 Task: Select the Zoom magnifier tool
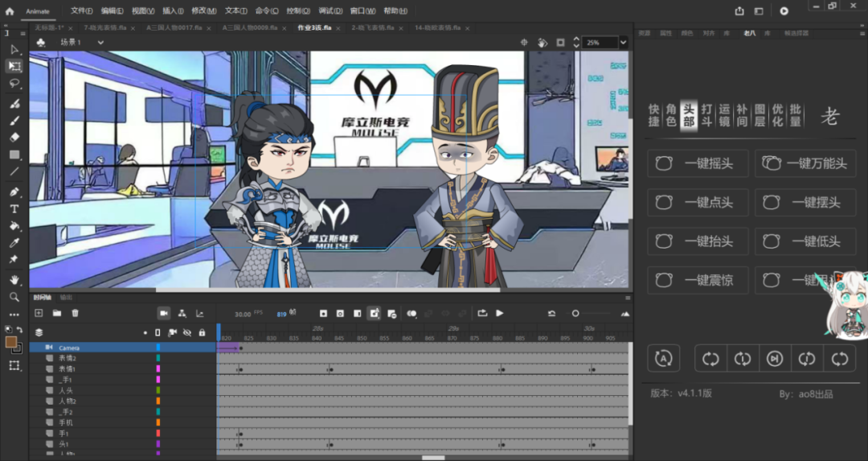[14, 297]
